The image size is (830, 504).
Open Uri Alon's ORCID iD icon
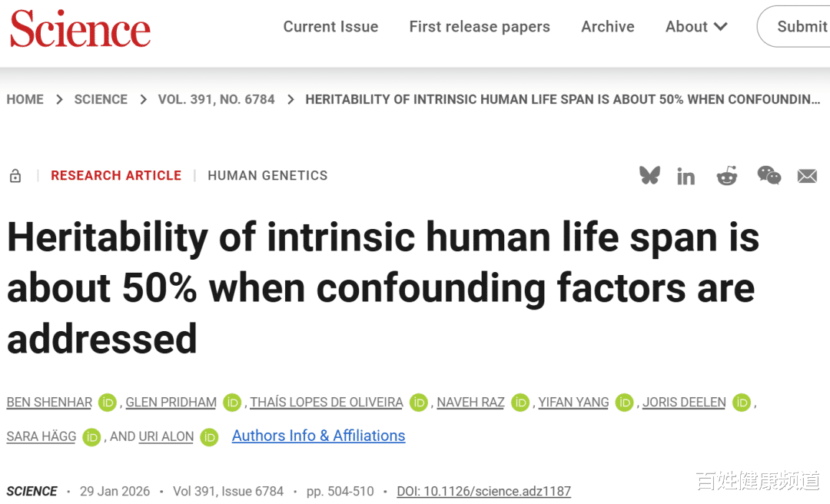(209, 437)
